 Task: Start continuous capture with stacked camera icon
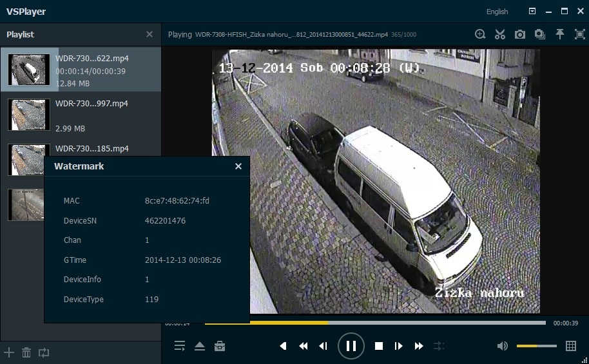(540, 35)
